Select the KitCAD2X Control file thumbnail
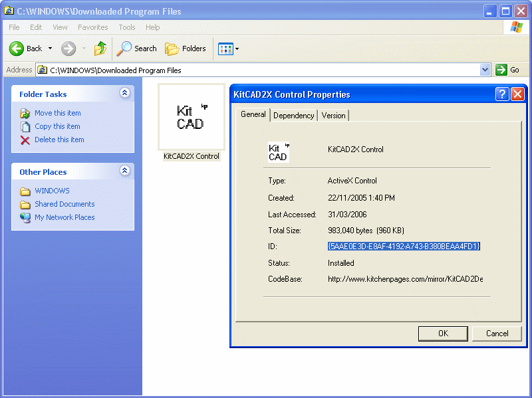532x398 pixels. pyautogui.click(x=192, y=117)
